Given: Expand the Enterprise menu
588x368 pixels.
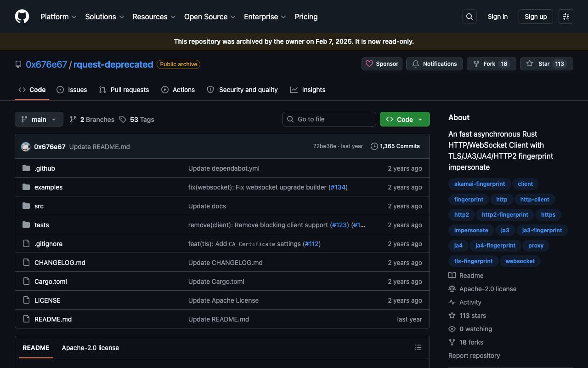Looking at the screenshot, I should (x=265, y=17).
